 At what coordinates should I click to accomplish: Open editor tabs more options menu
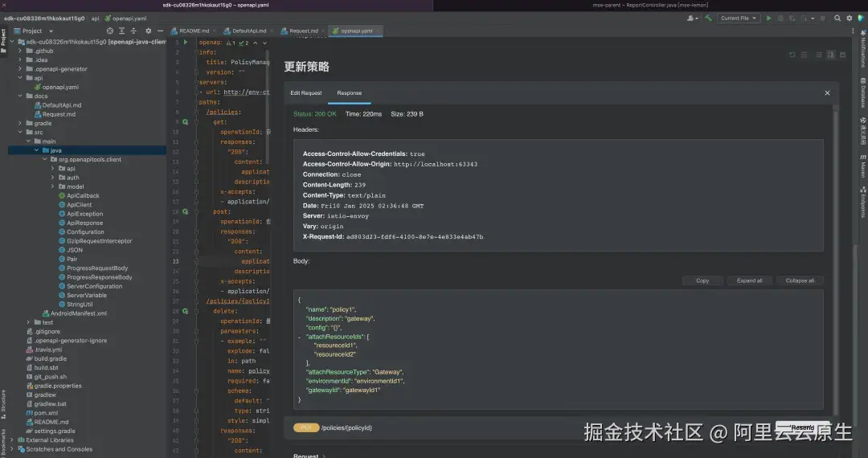[853, 31]
